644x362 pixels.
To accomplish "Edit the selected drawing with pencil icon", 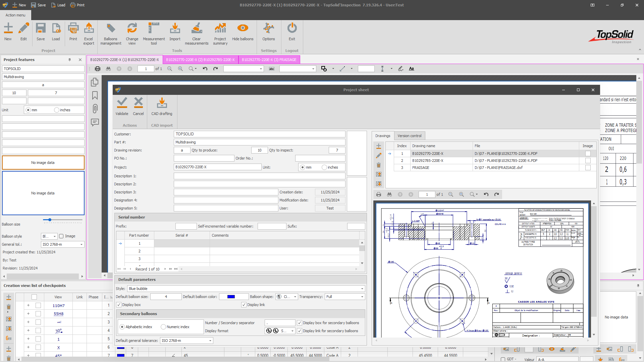I will (379, 156).
